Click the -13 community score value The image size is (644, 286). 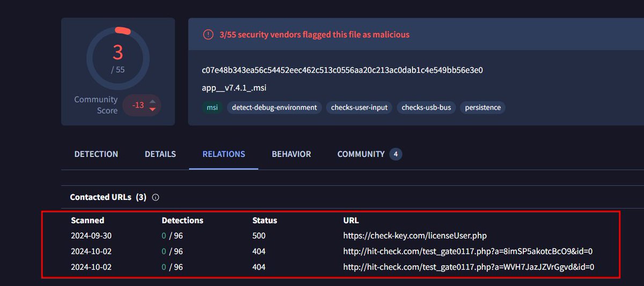click(138, 105)
